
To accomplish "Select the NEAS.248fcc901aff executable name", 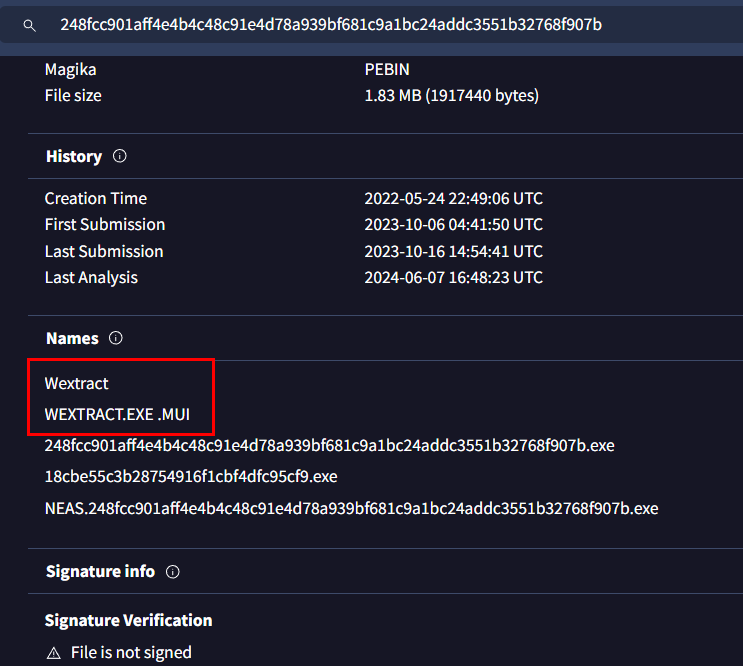I will point(351,508).
